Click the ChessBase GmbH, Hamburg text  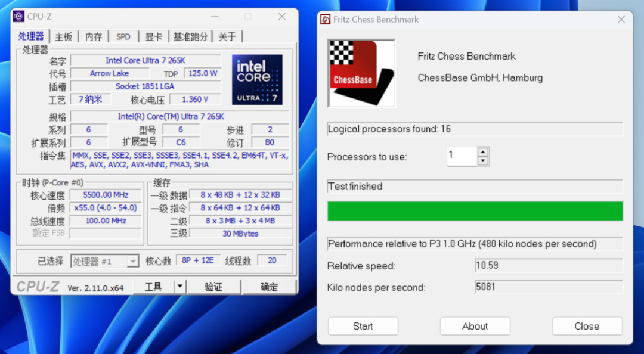pos(480,78)
